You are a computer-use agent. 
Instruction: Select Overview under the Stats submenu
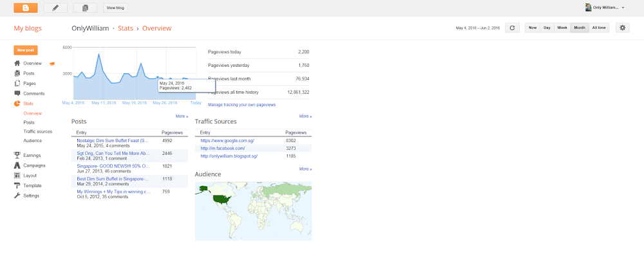pyautogui.click(x=32, y=113)
